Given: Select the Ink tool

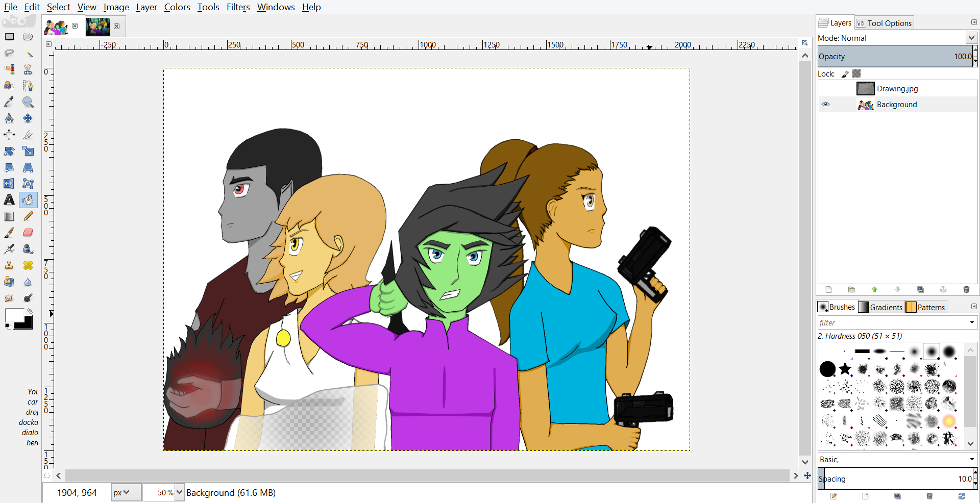Looking at the screenshot, I should (28, 249).
